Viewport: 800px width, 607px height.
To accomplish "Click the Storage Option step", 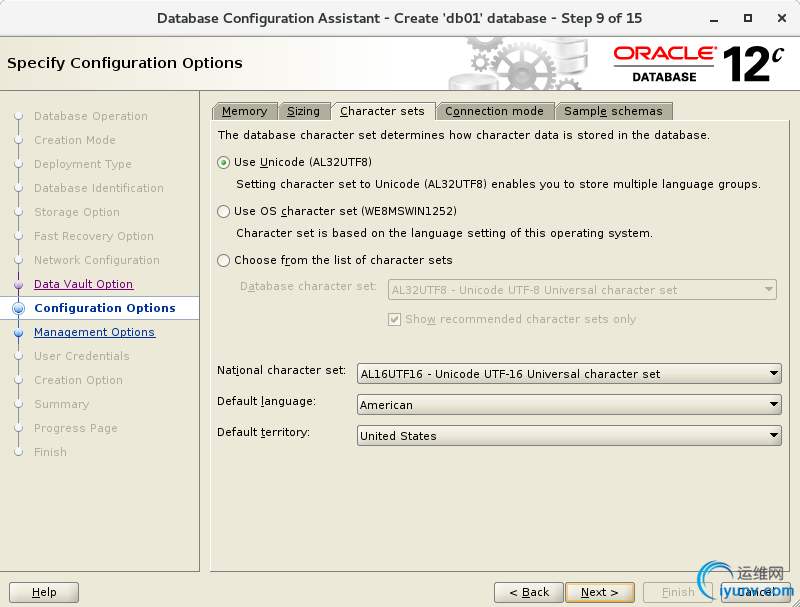I will (77, 212).
